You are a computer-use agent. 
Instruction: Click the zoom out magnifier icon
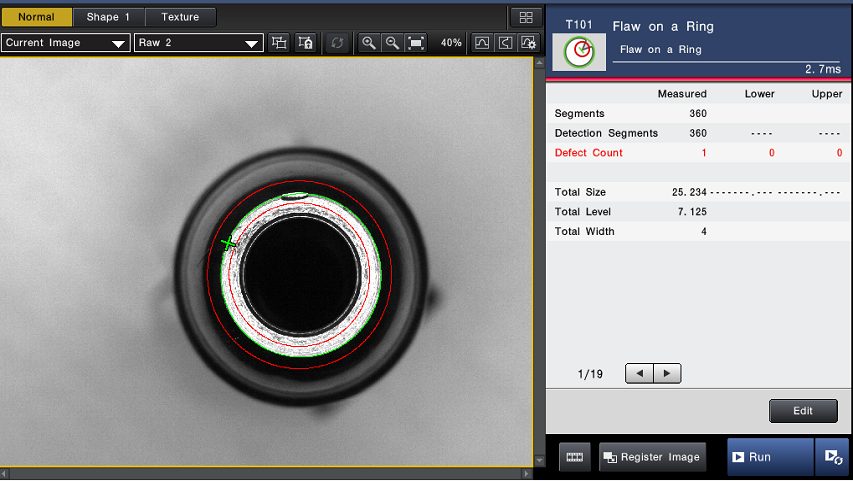[x=392, y=43]
